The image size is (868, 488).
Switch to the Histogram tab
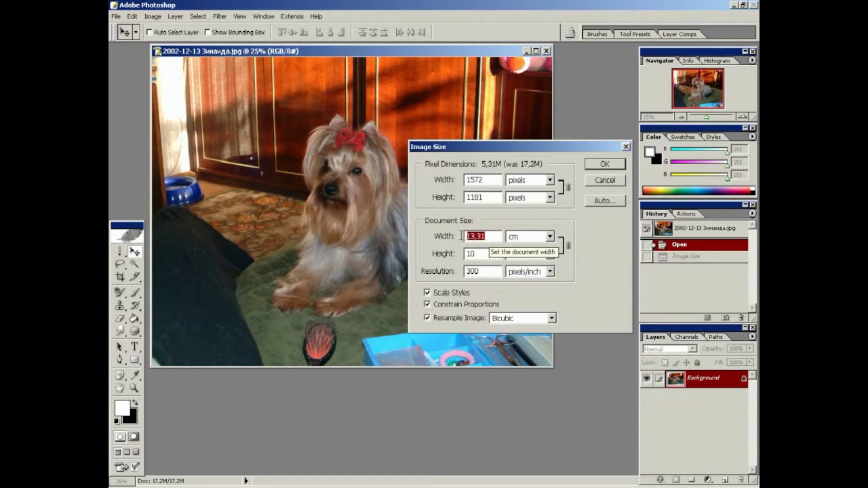(x=717, y=60)
